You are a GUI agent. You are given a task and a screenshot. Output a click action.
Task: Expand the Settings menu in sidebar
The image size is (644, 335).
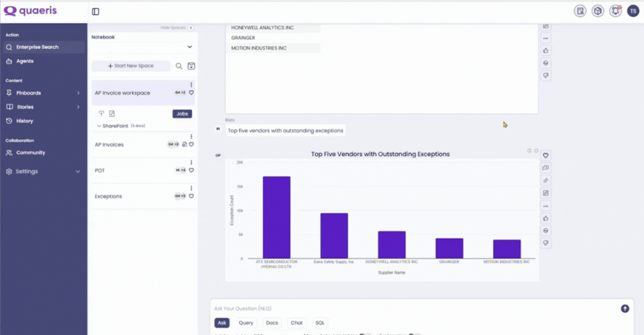click(78, 171)
